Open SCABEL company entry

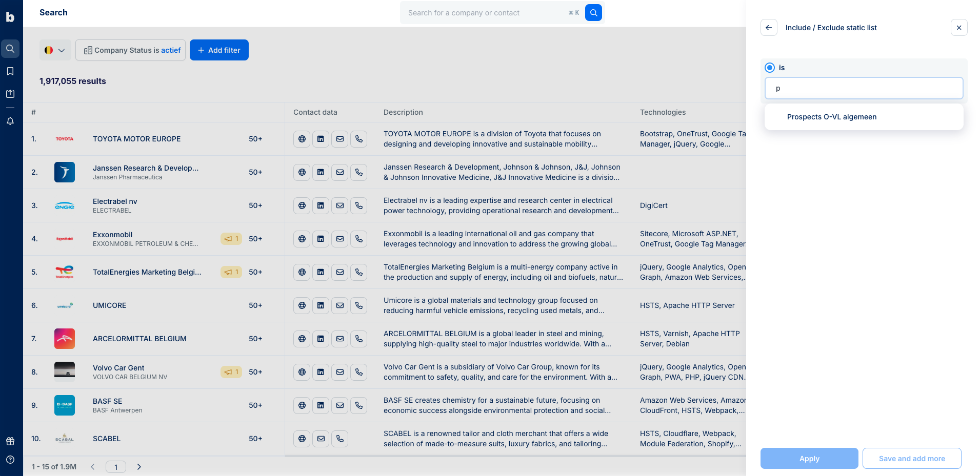point(107,439)
